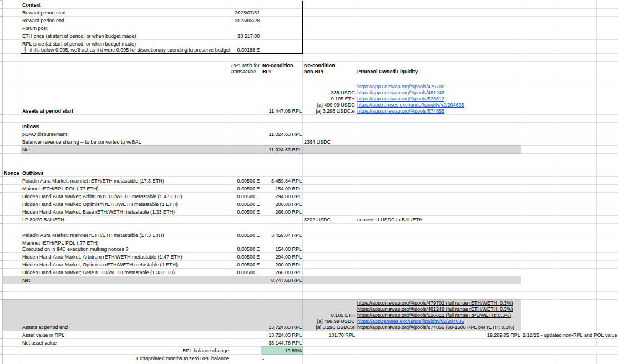This screenshot has height=364, width=618.
Task: Select the Balancer revenue sharing row label
Action: tap(82, 142)
